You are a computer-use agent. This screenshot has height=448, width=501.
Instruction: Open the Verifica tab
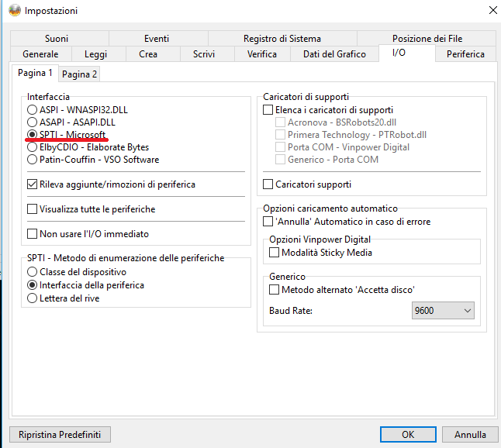click(262, 54)
